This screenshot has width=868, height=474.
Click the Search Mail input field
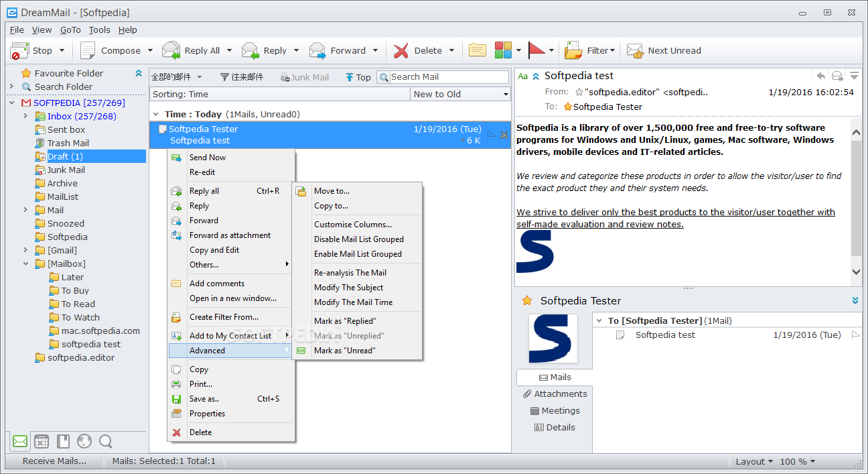pyautogui.click(x=449, y=77)
